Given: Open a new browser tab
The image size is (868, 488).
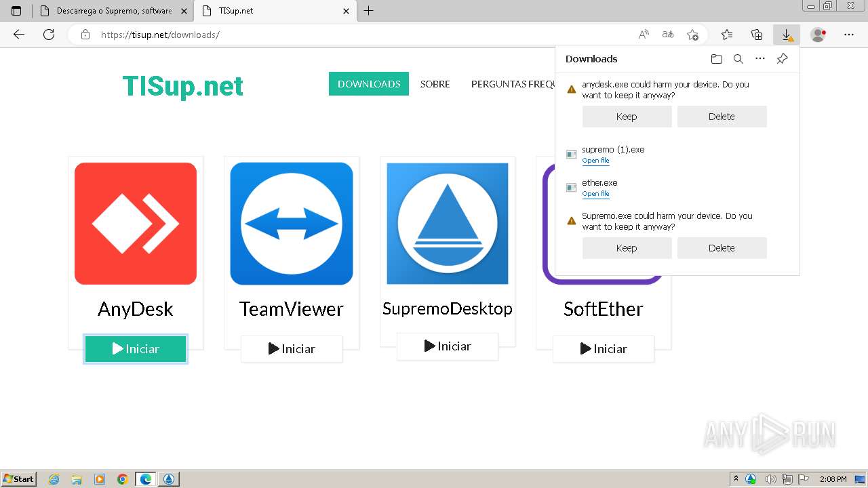Looking at the screenshot, I should tap(368, 11).
